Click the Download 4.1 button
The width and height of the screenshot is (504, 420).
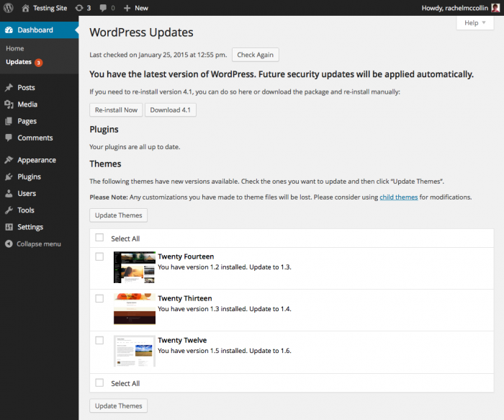coord(171,110)
